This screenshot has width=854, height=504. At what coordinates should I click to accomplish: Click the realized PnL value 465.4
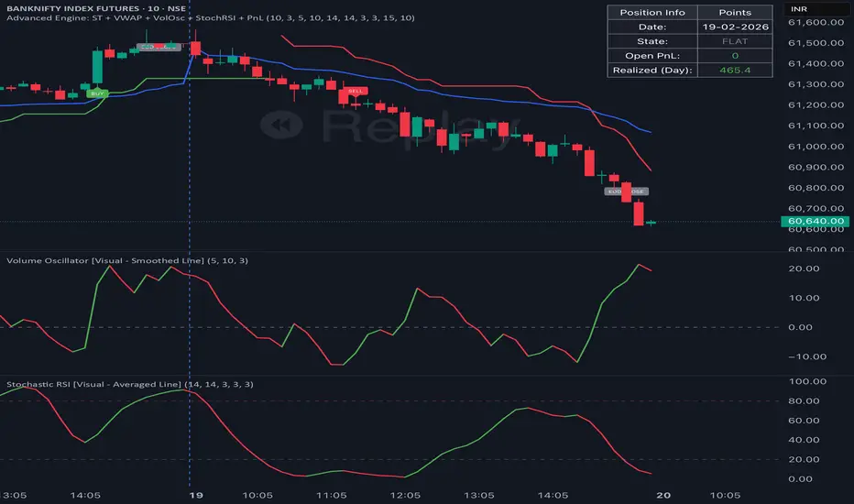(735, 71)
